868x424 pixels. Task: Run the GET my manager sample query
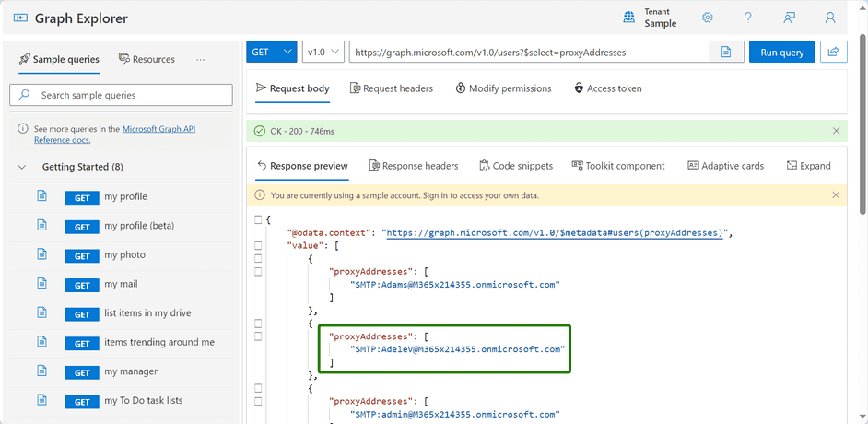coord(82,372)
